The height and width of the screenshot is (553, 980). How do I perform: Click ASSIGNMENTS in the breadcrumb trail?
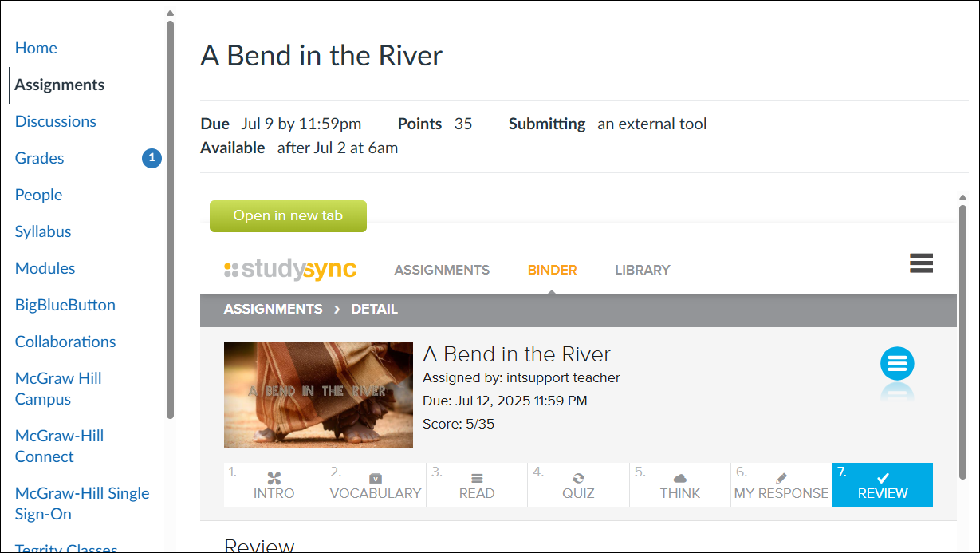(273, 309)
